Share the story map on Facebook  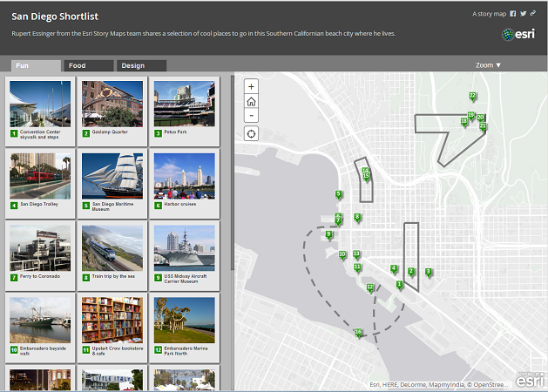tap(513, 14)
